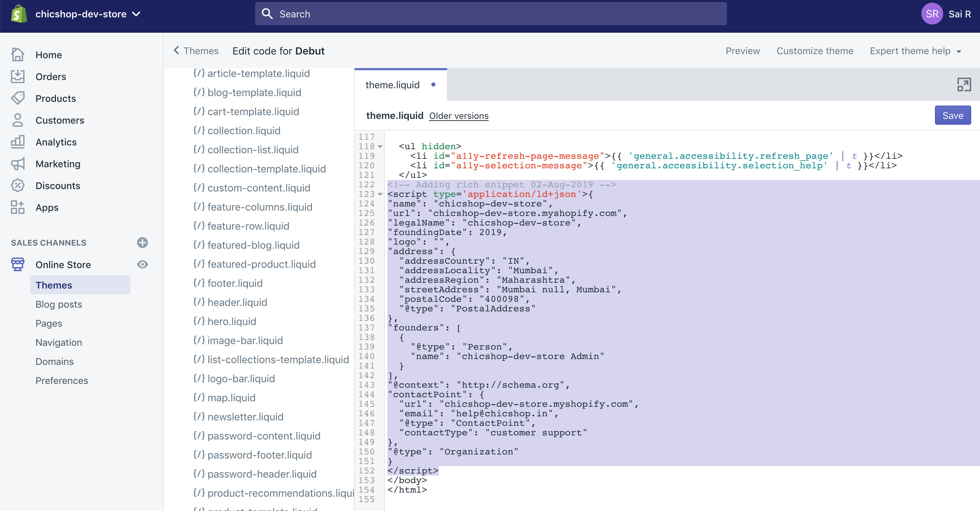Add a sales channel plus icon
Image resolution: width=980 pixels, height=511 pixels.
click(142, 243)
